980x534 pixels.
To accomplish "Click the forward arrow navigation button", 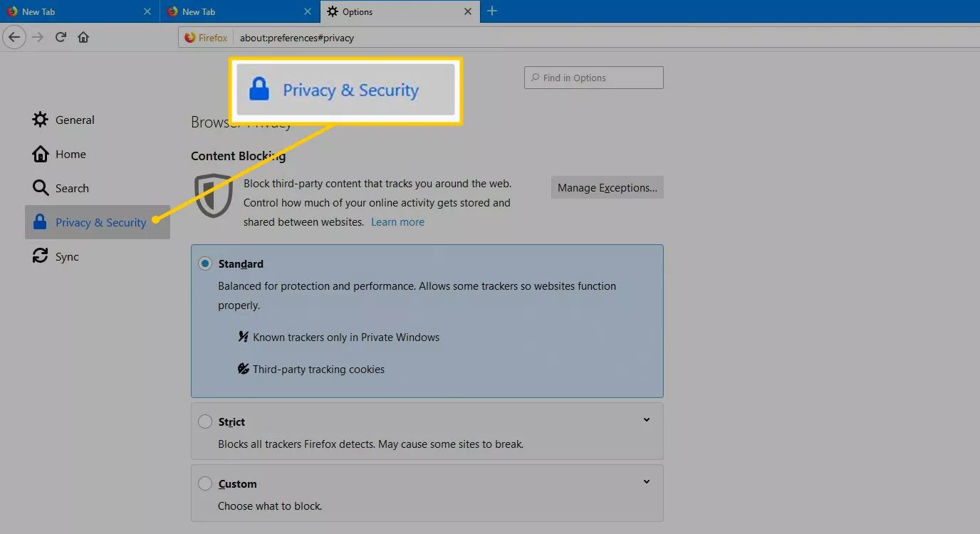I will [x=38, y=38].
